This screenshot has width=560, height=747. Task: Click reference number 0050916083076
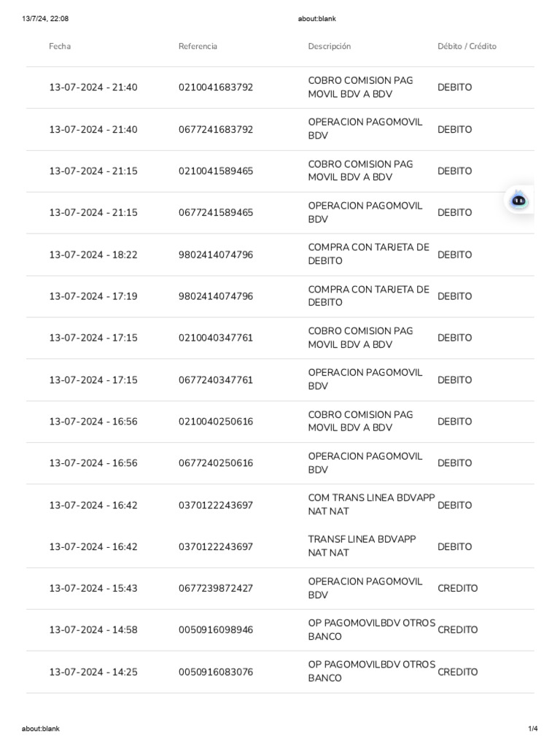[216, 673]
